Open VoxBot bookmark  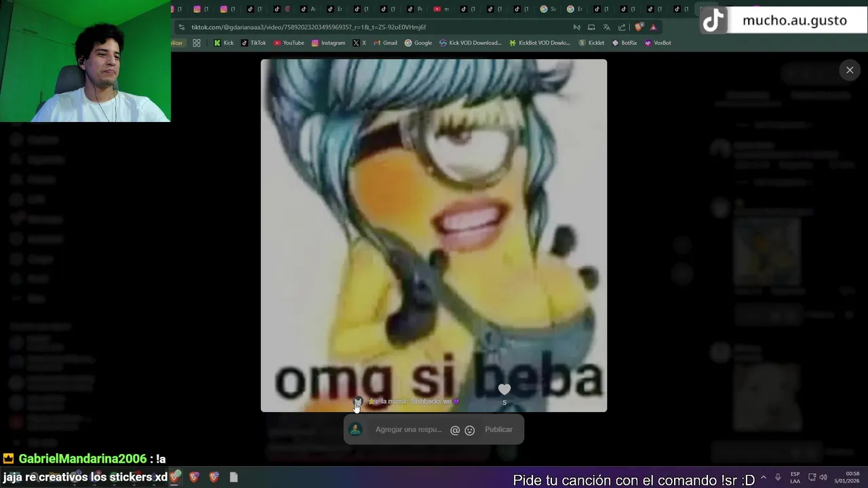(x=658, y=43)
